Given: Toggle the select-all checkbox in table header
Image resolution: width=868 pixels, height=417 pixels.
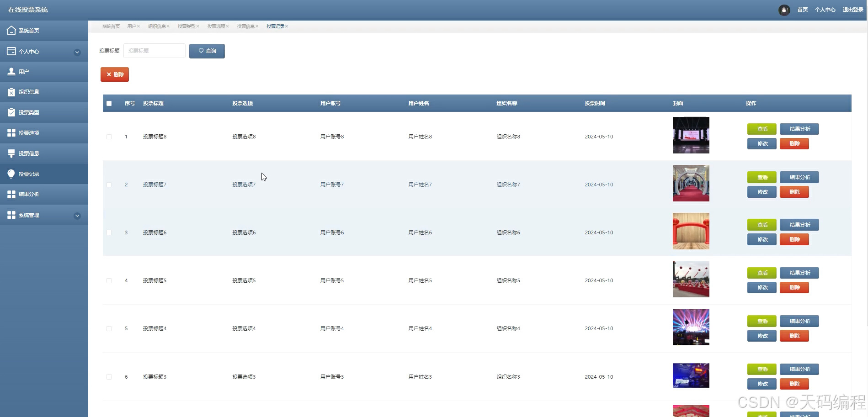Looking at the screenshot, I should 109,103.
